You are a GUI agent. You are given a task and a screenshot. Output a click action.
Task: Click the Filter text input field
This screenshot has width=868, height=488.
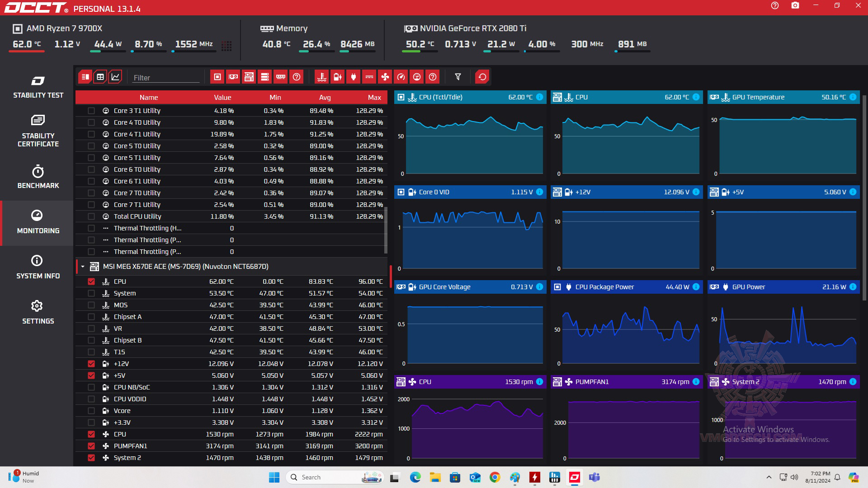coord(165,78)
